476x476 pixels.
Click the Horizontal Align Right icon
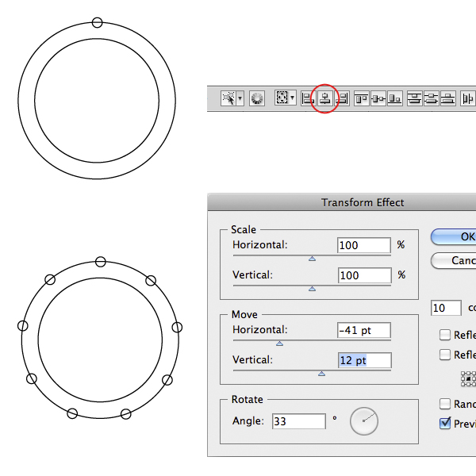343,98
